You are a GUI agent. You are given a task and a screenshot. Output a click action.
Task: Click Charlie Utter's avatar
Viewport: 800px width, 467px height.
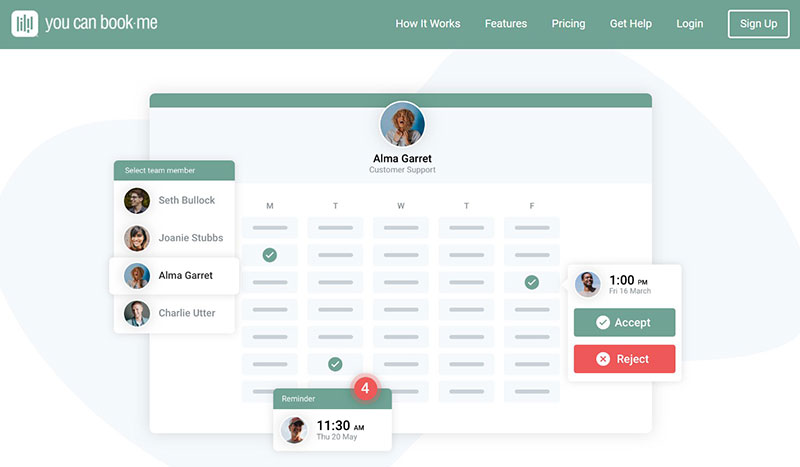pyautogui.click(x=137, y=313)
